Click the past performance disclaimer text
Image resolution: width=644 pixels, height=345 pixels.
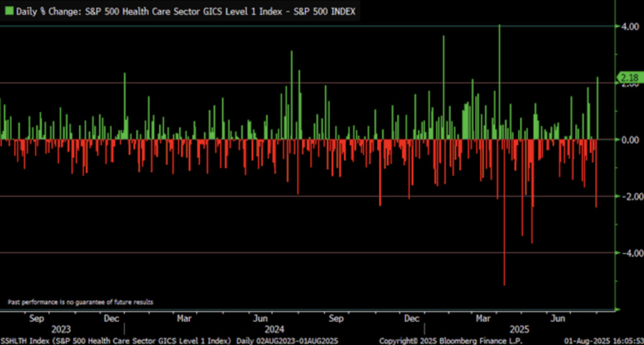tap(80, 303)
